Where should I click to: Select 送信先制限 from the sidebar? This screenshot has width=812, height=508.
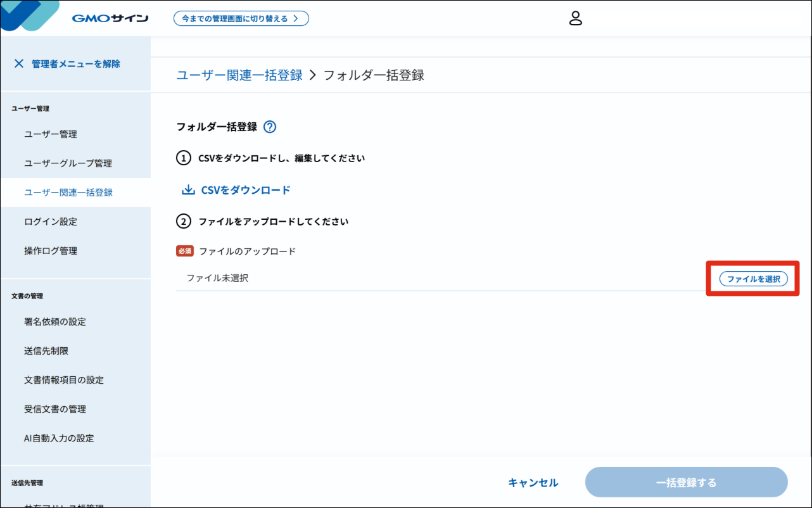[x=45, y=350]
